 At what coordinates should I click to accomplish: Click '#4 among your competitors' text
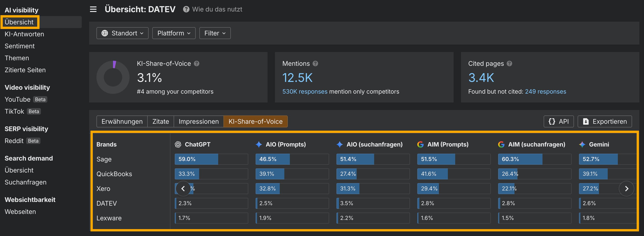175,92
